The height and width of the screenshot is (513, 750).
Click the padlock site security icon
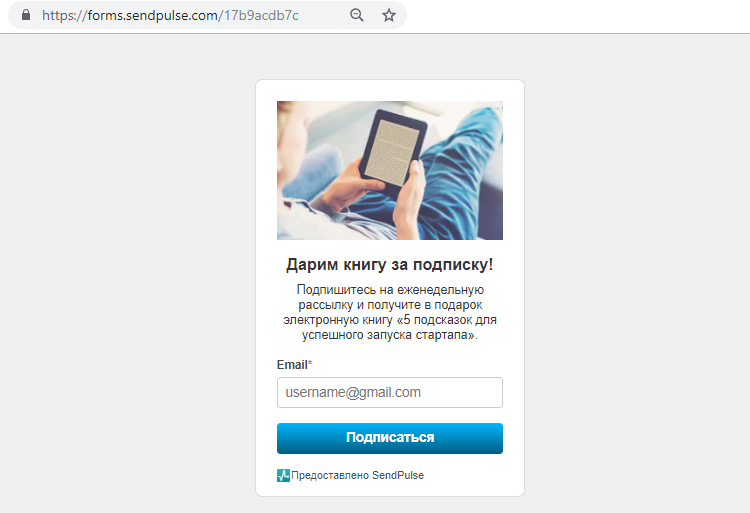26,15
